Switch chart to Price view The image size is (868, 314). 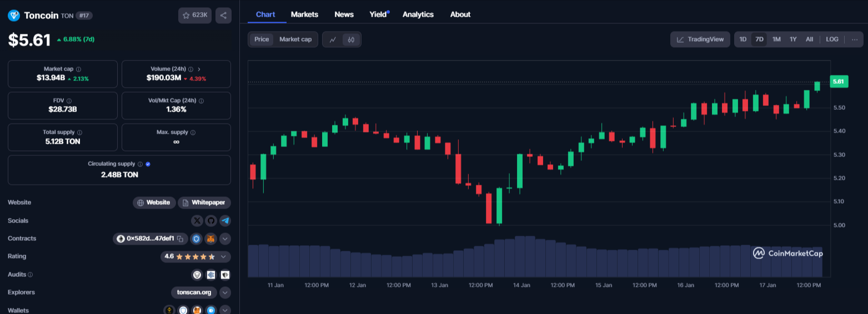(262, 39)
